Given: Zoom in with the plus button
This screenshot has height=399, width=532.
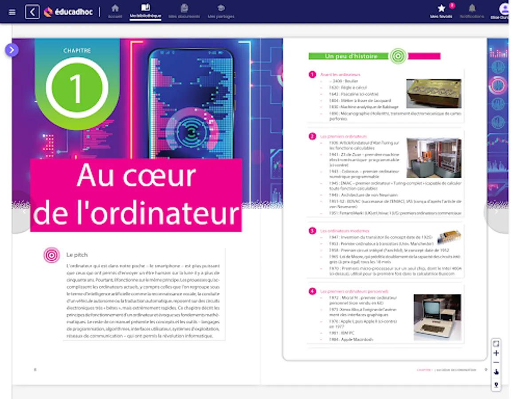Looking at the screenshot, I should [x=496, y=353].
